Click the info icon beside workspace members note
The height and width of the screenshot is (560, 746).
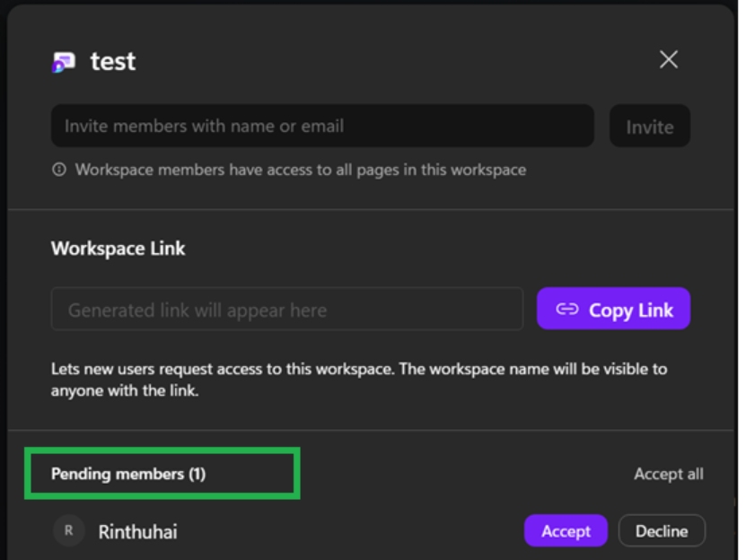(59, 170)
